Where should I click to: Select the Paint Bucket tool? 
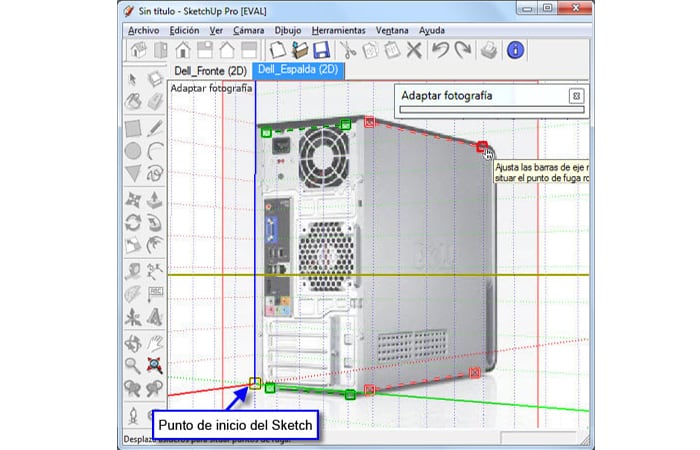tap(133, 102)
